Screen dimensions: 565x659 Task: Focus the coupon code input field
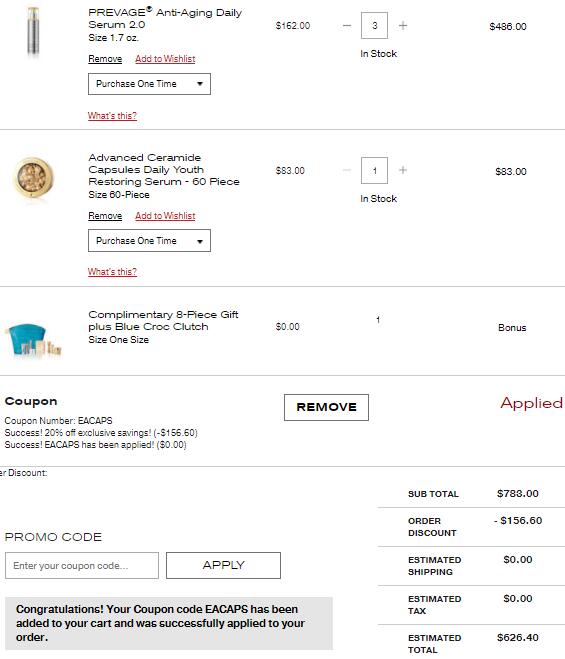(82, 565)
